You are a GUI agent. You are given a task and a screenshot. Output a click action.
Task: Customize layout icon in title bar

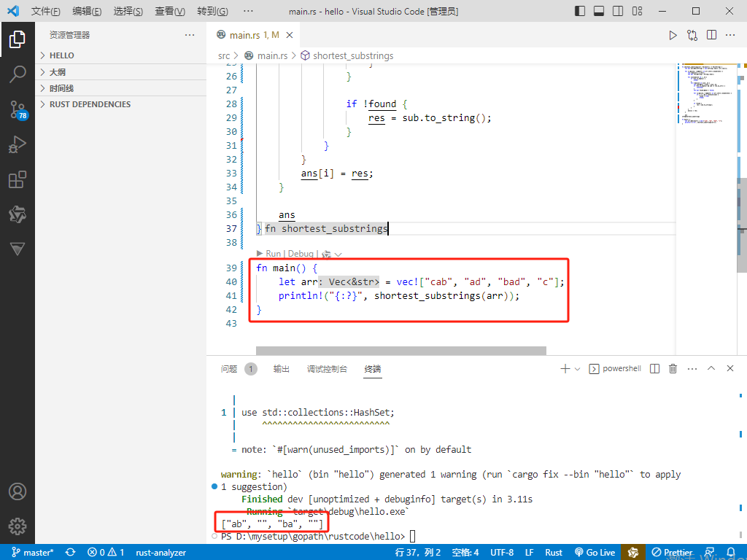tap(637, 11)
